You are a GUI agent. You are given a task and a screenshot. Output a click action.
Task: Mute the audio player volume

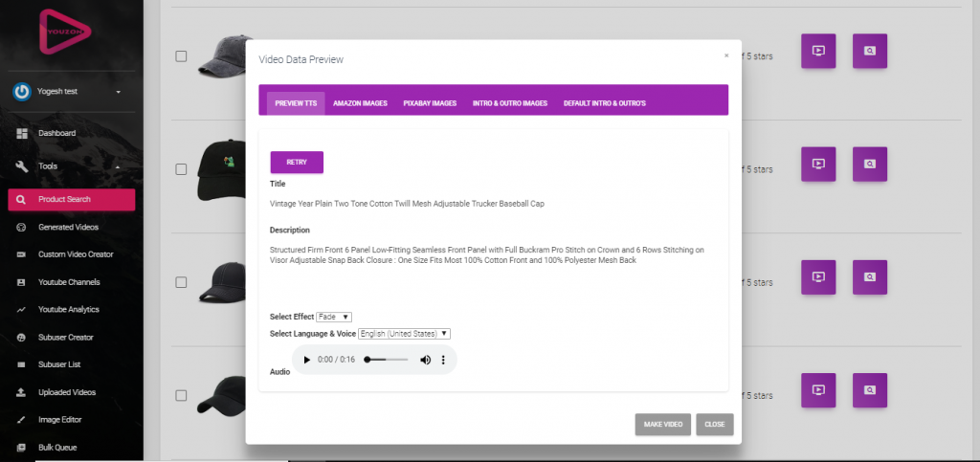tap(425, 360)
